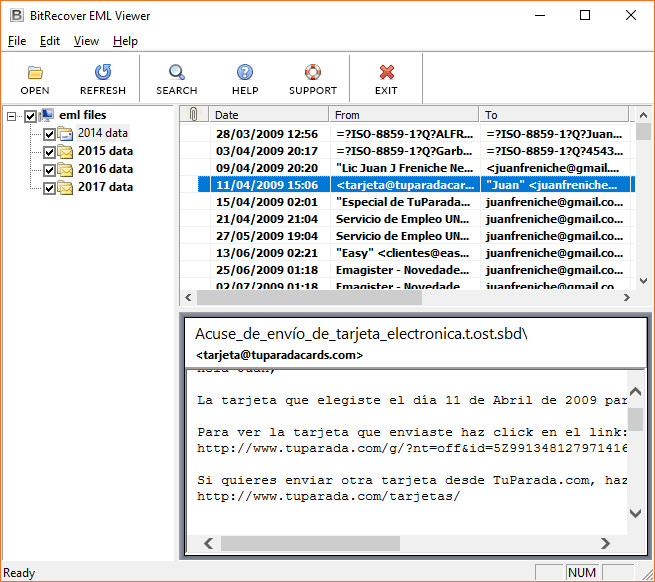Click the email list horizontal scrollbar thumb
Viewport: 655px width, 582px height.
click(x=310, y=297)
